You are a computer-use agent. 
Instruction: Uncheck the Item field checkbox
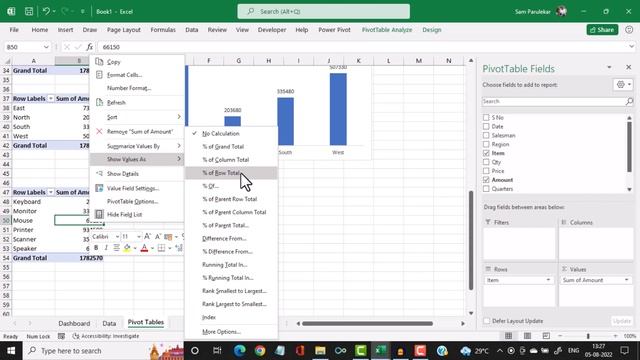click(x=486, y=153)
